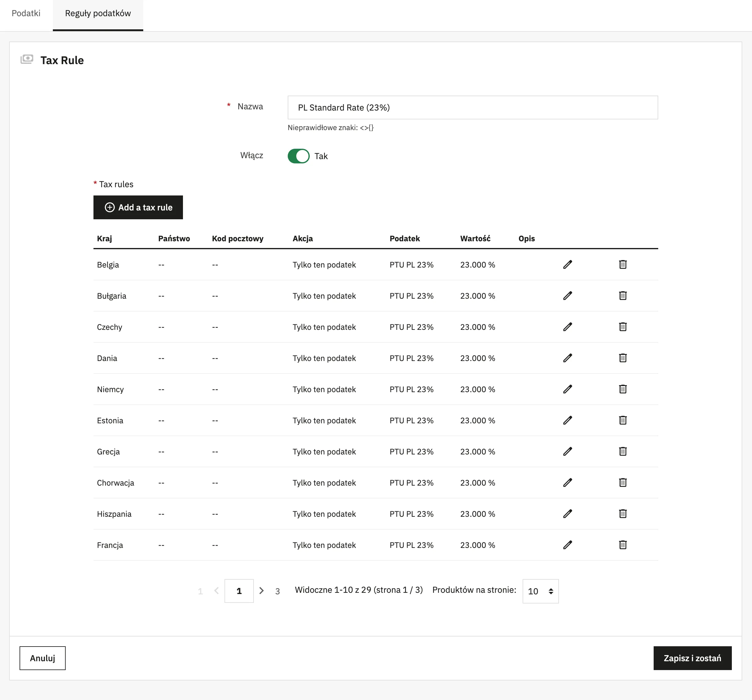Jump to last page 3

[277, 591]
